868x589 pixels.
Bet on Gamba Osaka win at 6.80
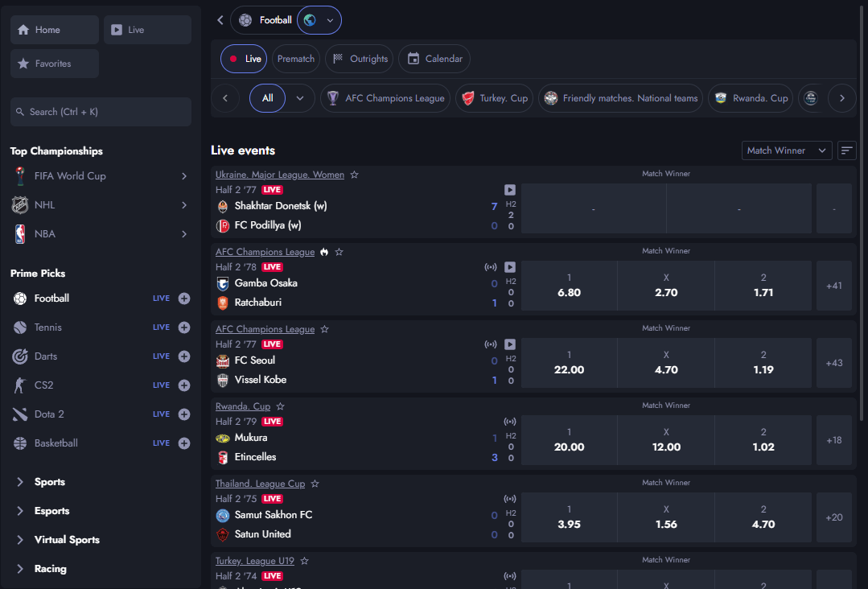pos(569,286)
